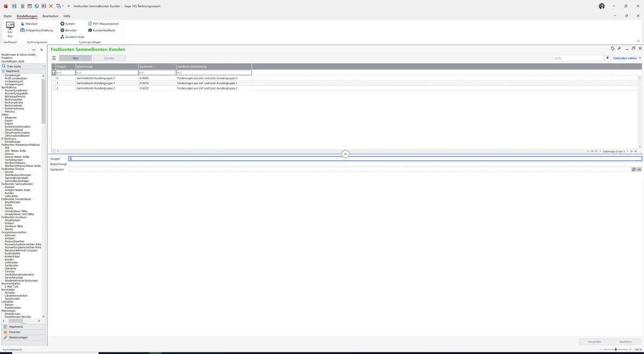Click the magnifier lookup icon for Sachkonto

pos(634,169)
